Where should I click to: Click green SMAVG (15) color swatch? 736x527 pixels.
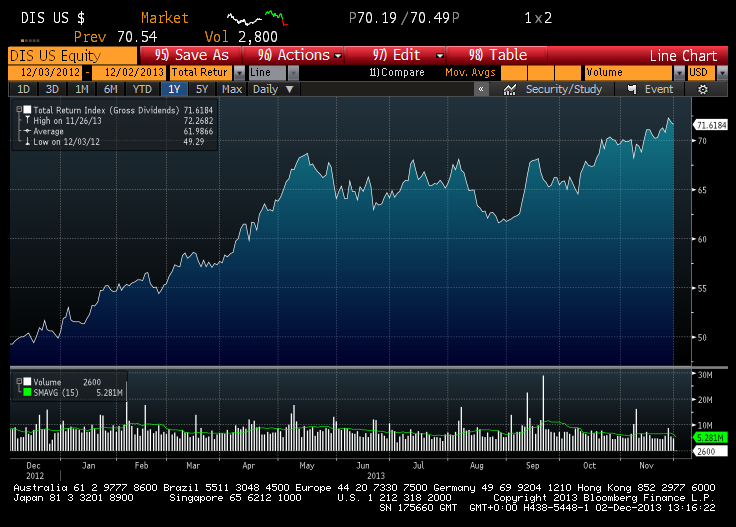point(27,392)
